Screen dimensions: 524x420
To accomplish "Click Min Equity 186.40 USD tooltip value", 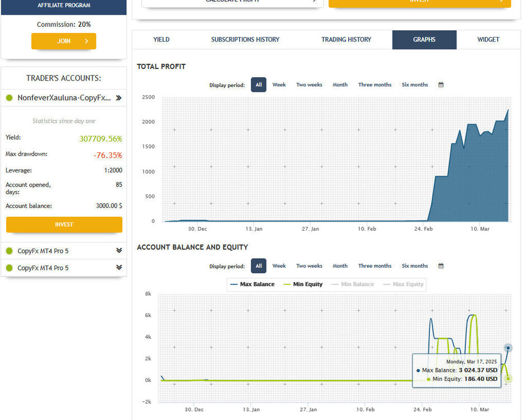I will [x=481, y=379].
